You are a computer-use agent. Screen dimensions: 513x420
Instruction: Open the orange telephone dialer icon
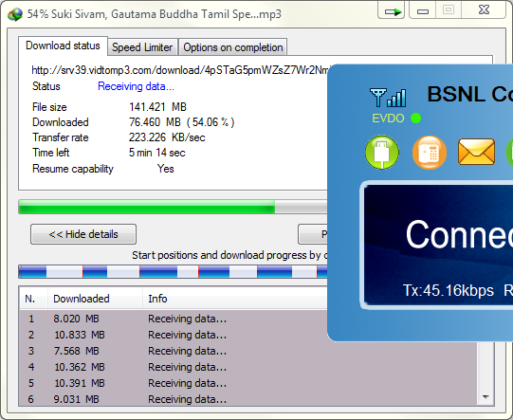pos(430,153)
